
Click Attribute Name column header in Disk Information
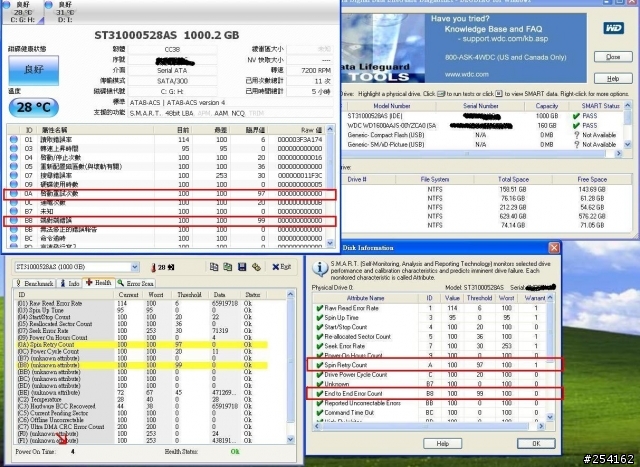365,298
